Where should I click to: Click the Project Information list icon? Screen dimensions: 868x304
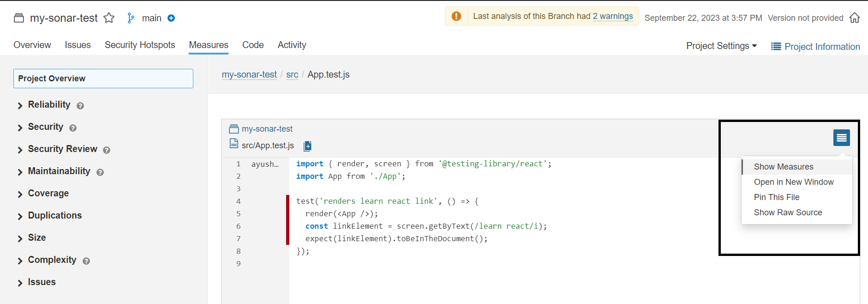coord(776,47)
